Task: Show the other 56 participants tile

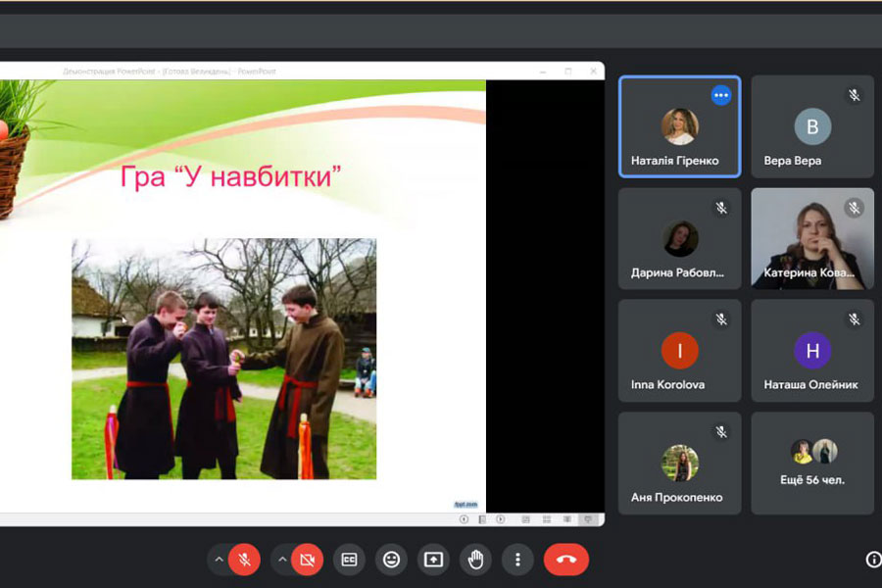Action: [x=812, y=463]
